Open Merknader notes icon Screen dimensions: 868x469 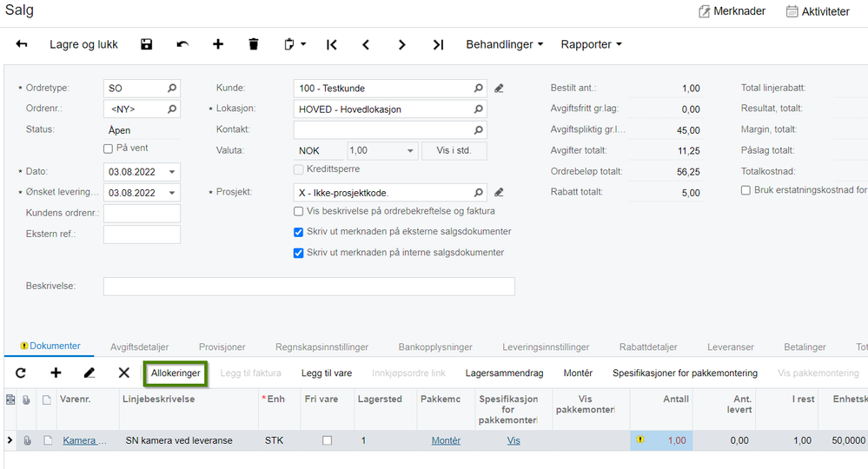coord(704,11)
